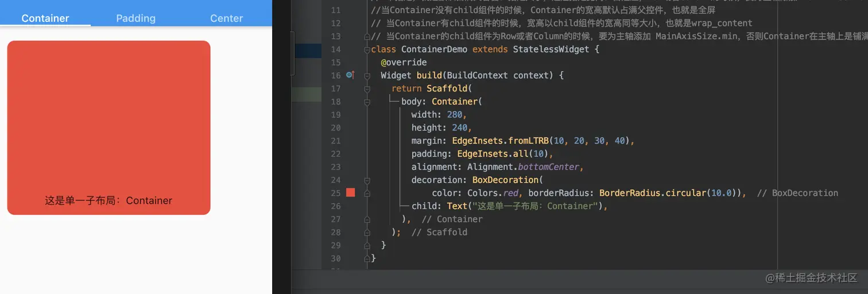Click the overridden-method gutter icon on line 16

coord(350,75)
